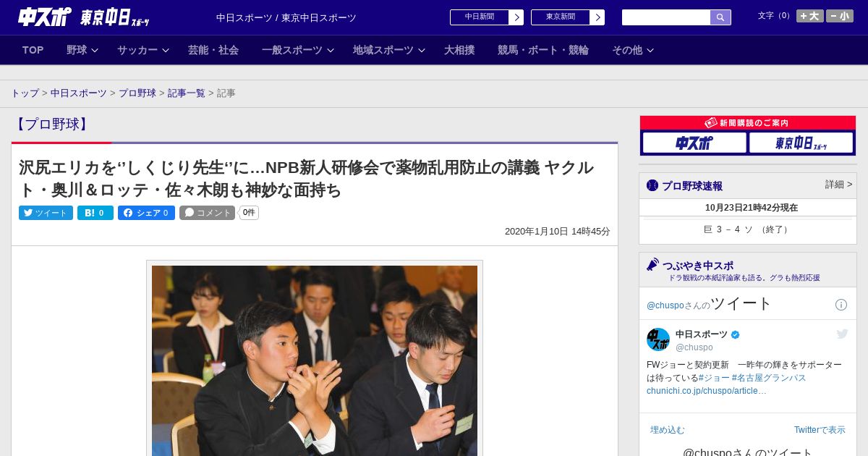Open #名古屋グランパス hashtag in tweet
The image size is (868, 456).
point(769,378)
